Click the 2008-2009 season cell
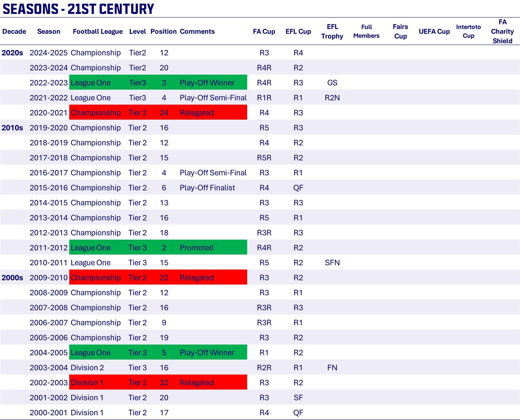 [49, 293]
